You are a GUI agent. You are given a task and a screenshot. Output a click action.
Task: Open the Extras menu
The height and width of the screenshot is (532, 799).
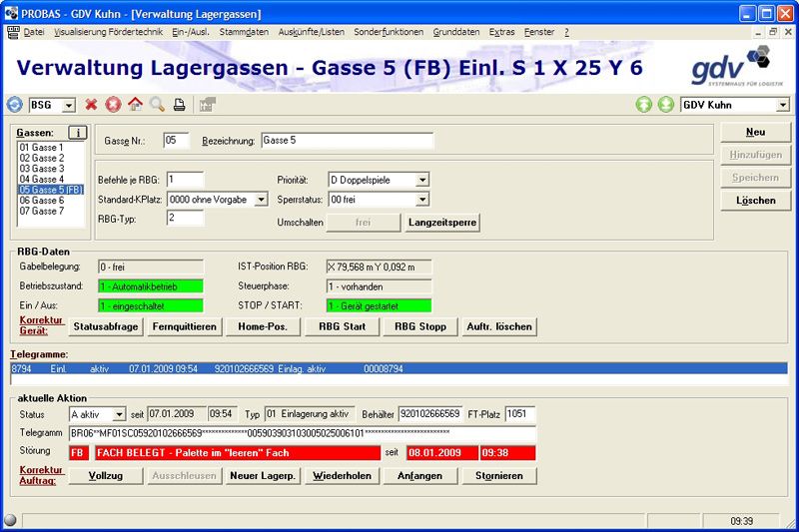pyautogui.click(x=502, y=32)
